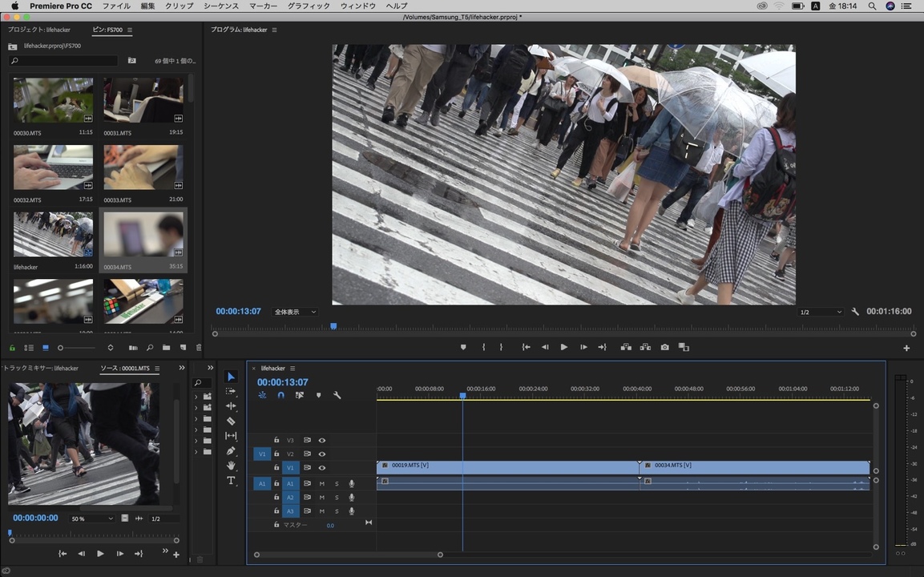
Task: Click Export Frame camera icon
Action: pos(664,347)
